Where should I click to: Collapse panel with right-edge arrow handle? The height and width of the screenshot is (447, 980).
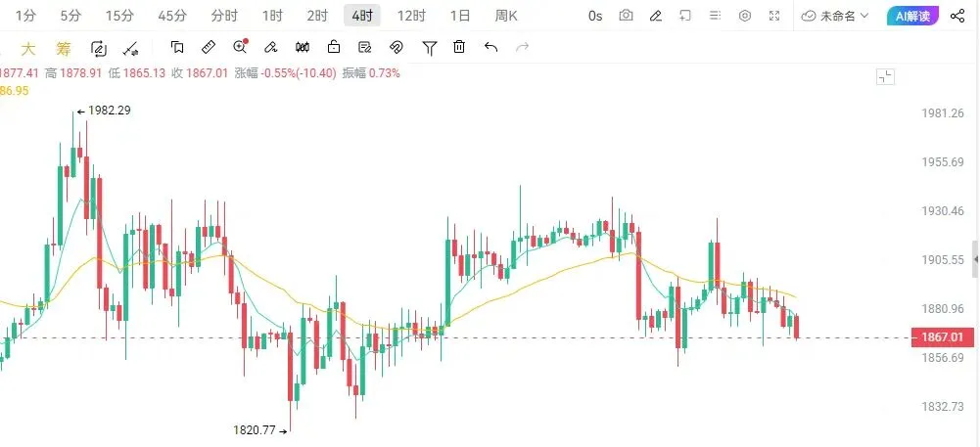pos(976,259)
